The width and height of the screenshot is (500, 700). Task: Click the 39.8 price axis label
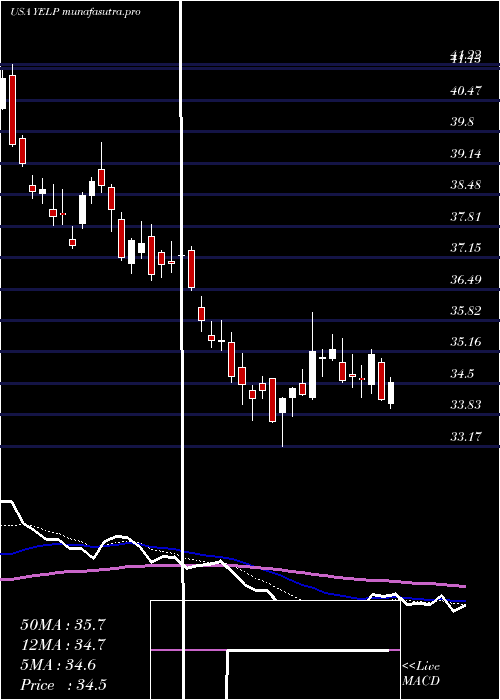(462, 122)
